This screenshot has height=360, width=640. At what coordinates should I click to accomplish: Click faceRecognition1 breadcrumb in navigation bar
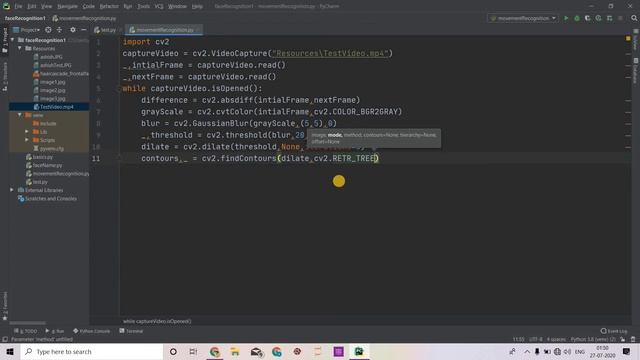click(25, 18)
